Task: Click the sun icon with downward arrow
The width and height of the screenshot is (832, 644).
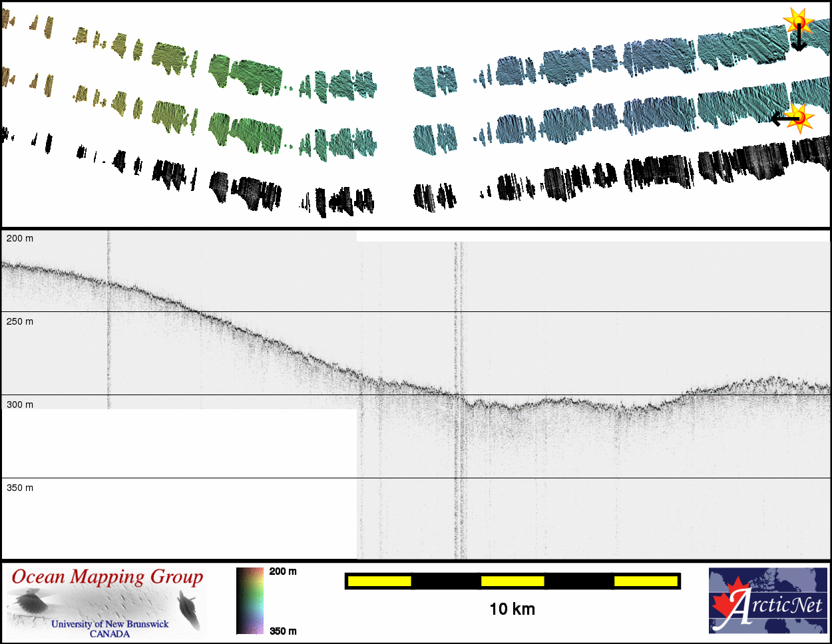Action: (798, 25)
